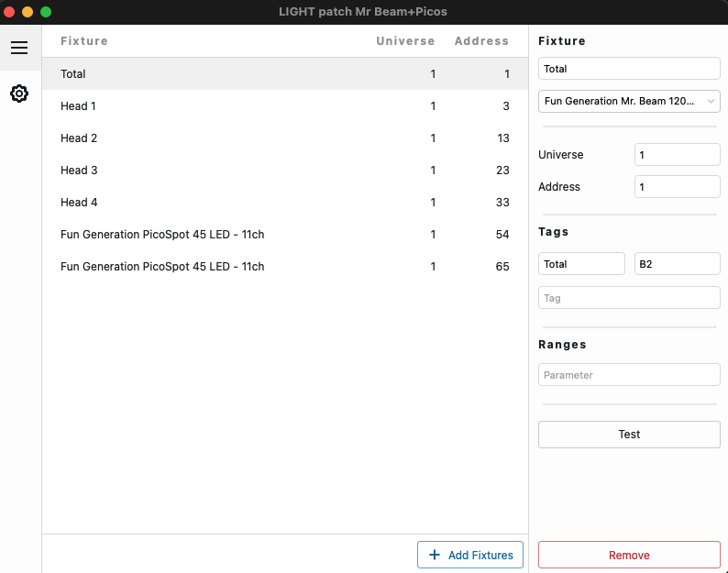The image size is (728, 573).
Task: Focus the fixture name field containing Total
Action: (629, 69)
